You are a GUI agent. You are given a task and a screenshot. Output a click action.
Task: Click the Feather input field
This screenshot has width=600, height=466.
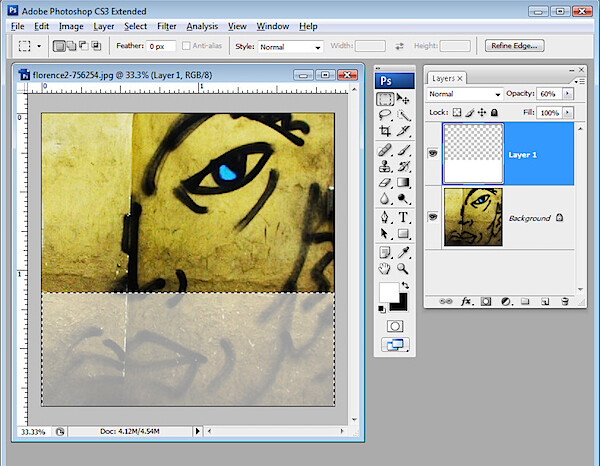click(161, 46)
